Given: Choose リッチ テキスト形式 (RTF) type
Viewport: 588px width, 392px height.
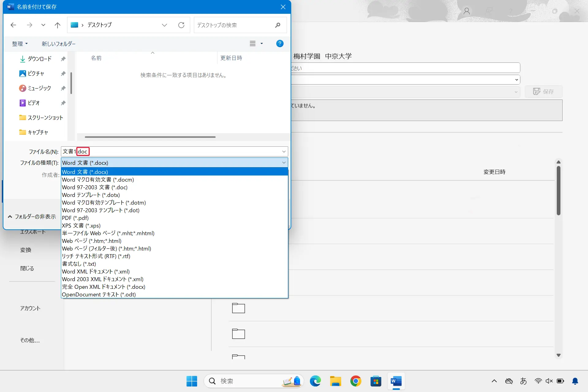Looking at the screenshot, I should (175, 256).
